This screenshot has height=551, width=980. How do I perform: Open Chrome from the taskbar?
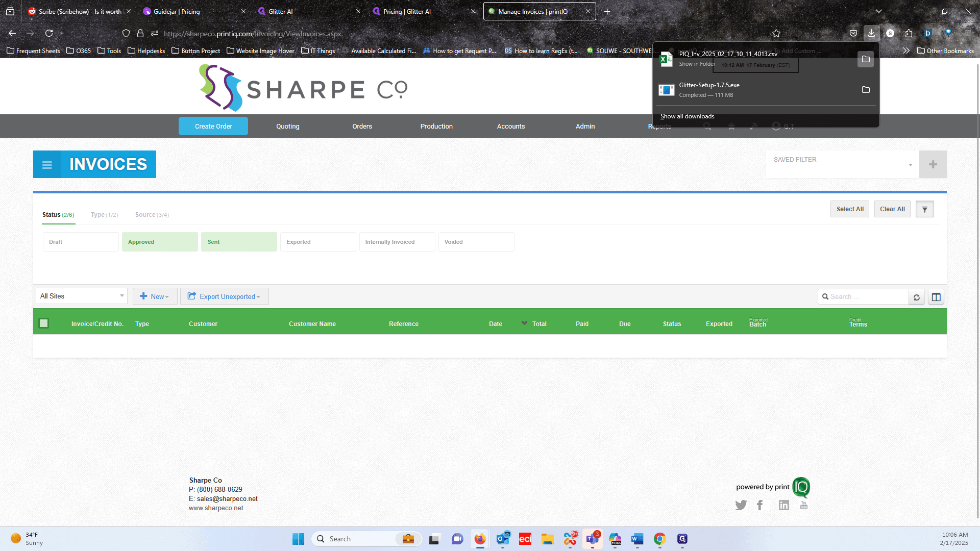[659, 539]
